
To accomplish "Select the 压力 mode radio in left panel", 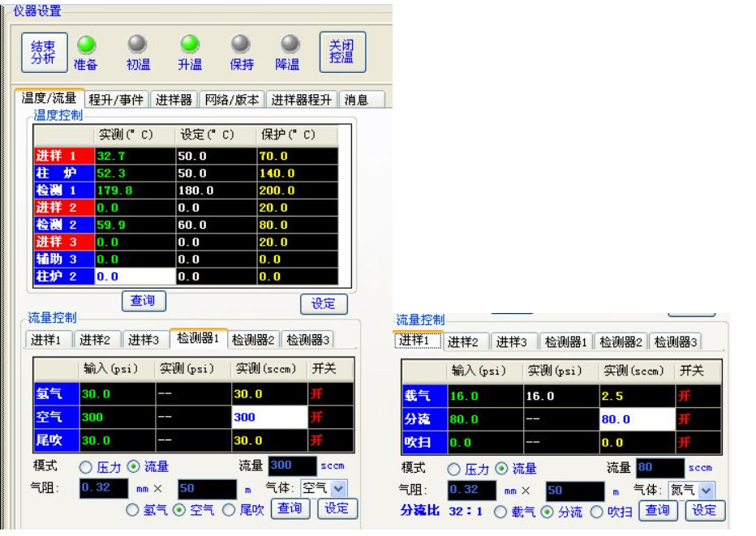I will [86, 467].
